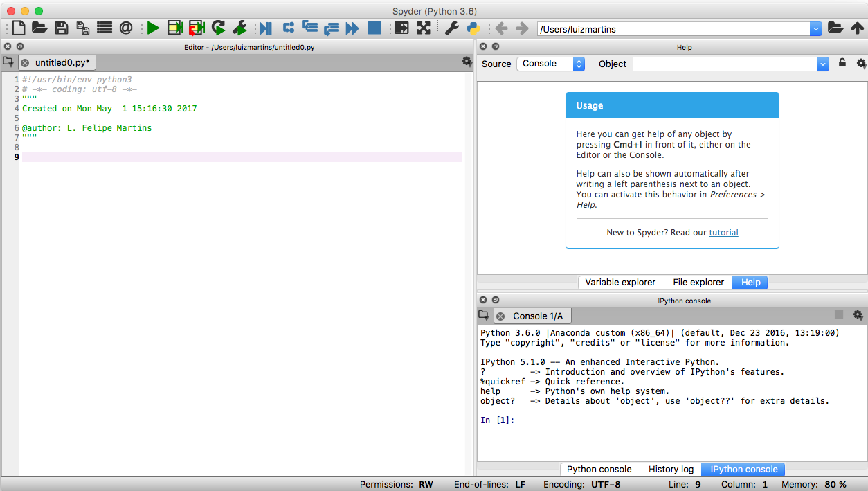Click the 'Created on Mon May 1' line

[109, 109]
